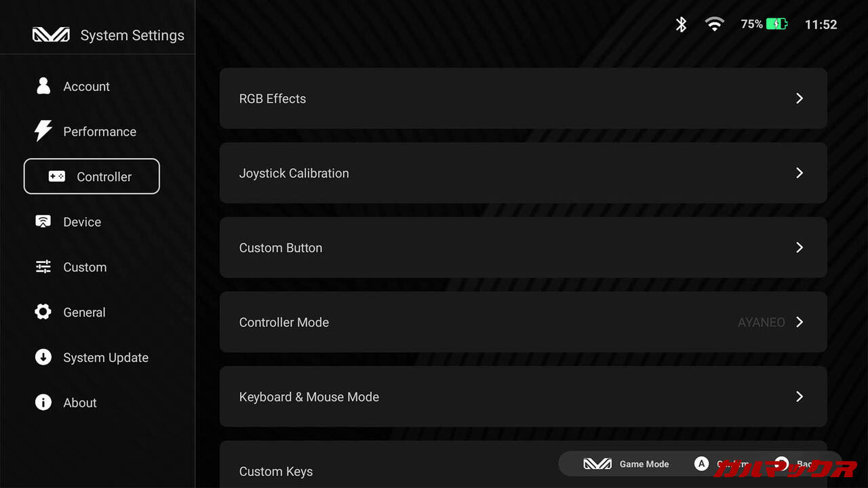The width and height of the screenshot is (868, 488).
Task: Open Joystick Calibration via its arrow
Action: pos(800,173)
